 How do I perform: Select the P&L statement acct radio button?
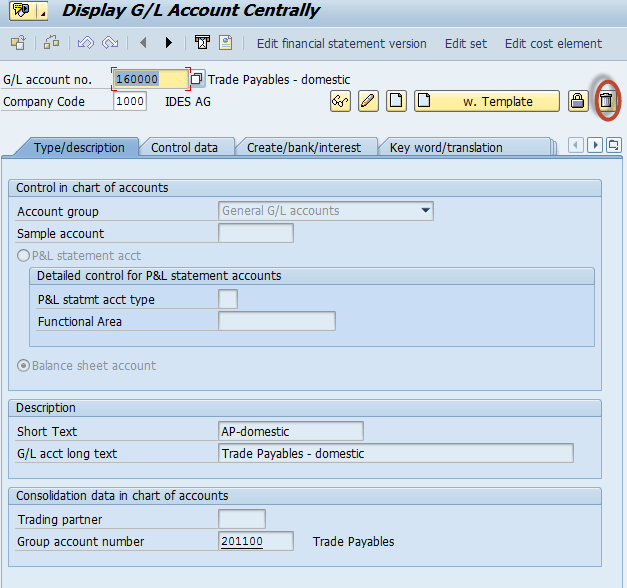point(24,256)
